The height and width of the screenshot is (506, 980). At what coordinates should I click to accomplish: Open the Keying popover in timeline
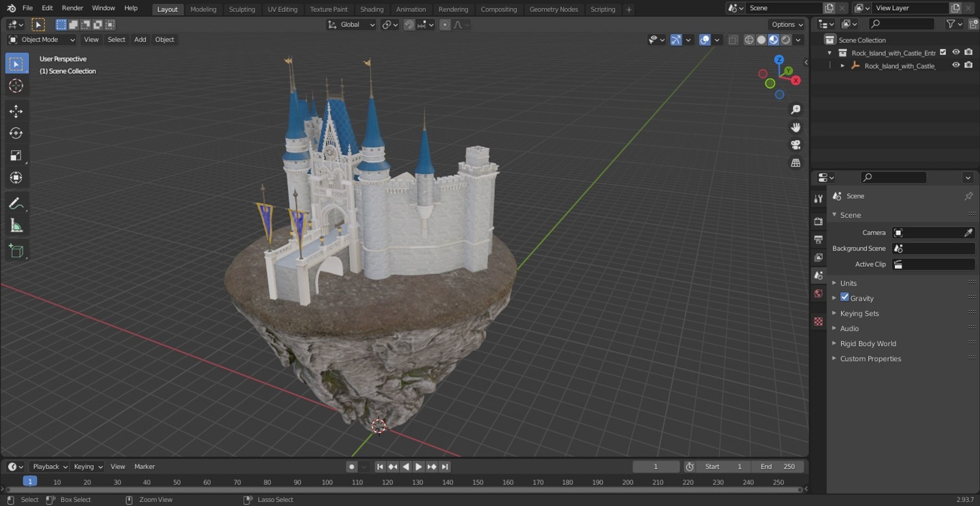coord(88,467)
